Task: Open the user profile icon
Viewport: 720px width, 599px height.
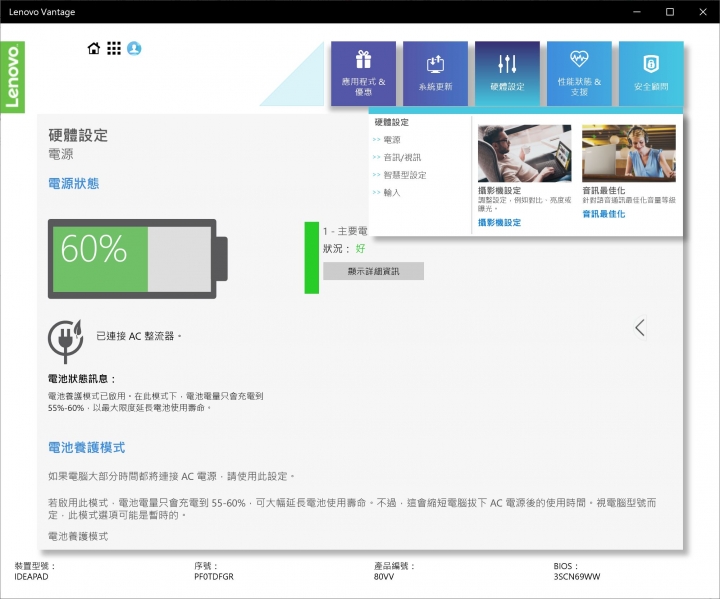Action: [x=134, y=48]
